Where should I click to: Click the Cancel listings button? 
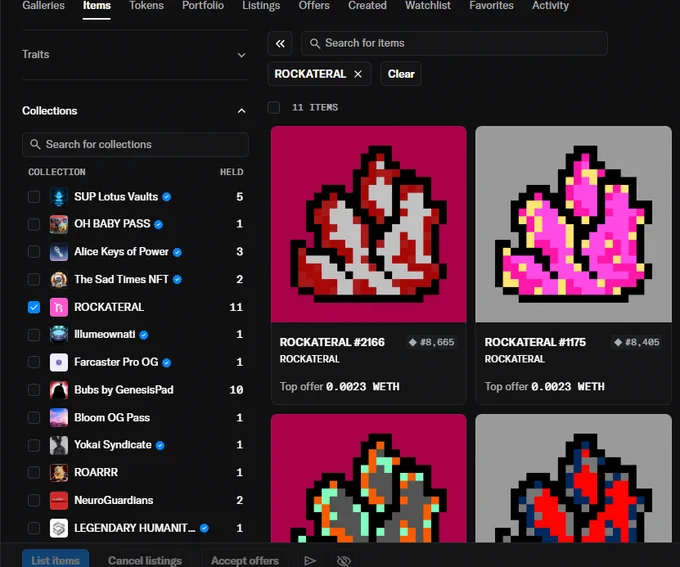(145, 560)
